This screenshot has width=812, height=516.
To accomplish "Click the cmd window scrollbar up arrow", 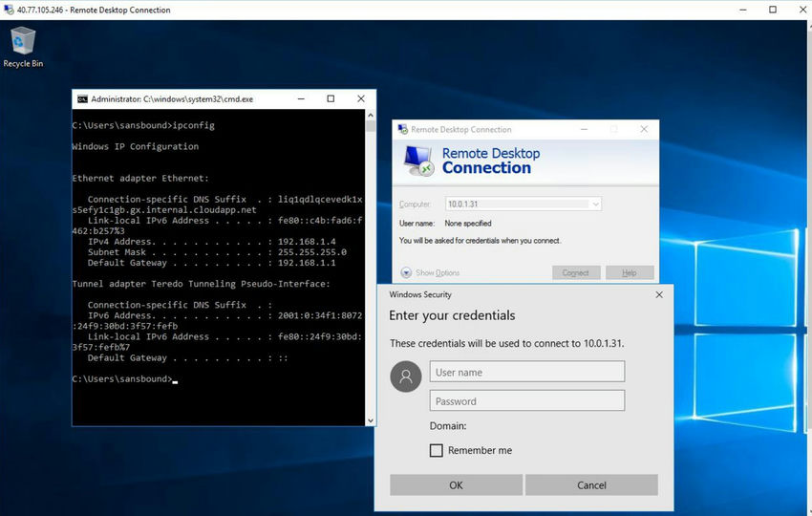I will click(x=371, y=115).
